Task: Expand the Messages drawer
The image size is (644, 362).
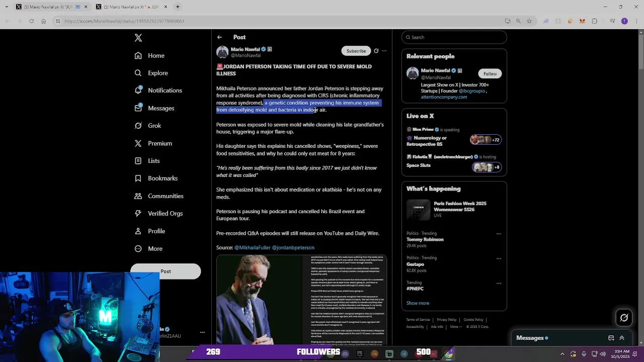Action: [x=622, y=338]
